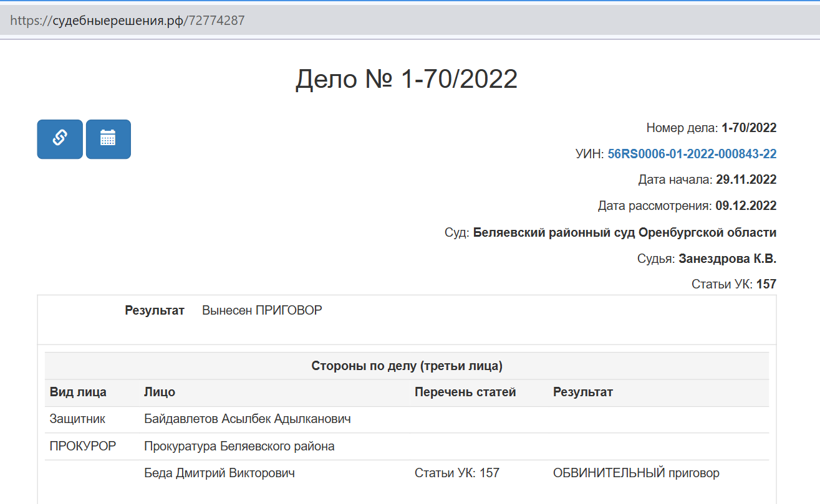
Task: Select name Байдавлетов Асылбек Адылканович
Action: tap(248, 419)
